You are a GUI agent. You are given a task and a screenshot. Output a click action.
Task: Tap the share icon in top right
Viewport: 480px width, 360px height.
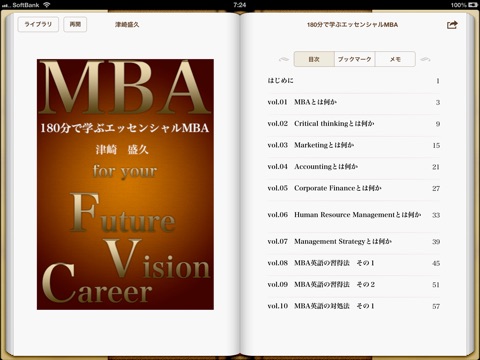[452, 25]
